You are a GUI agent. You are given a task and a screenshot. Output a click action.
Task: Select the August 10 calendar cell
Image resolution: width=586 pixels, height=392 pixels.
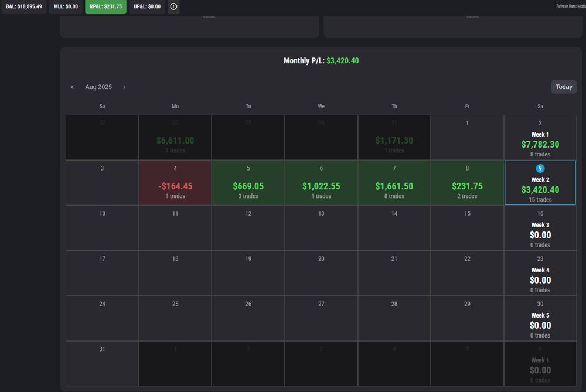(102, 228)
